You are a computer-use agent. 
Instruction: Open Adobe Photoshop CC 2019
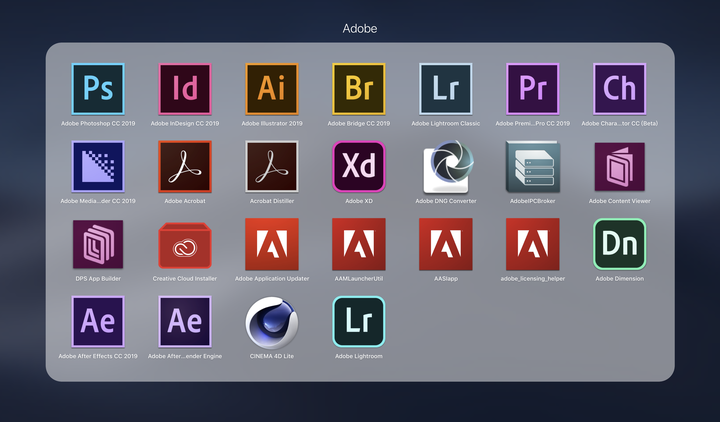pyautogui.click(x=98, y=89)
